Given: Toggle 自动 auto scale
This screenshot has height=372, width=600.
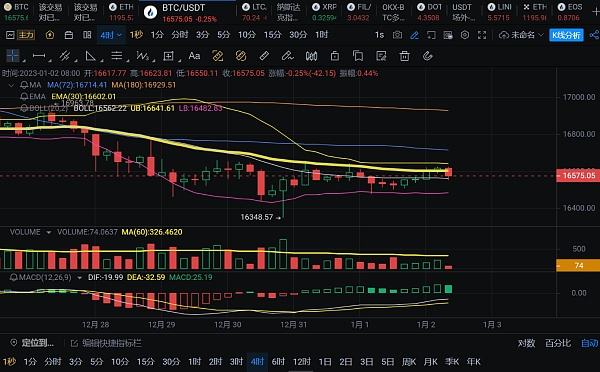Looking at the screenshot, I should tap(590, 343).
